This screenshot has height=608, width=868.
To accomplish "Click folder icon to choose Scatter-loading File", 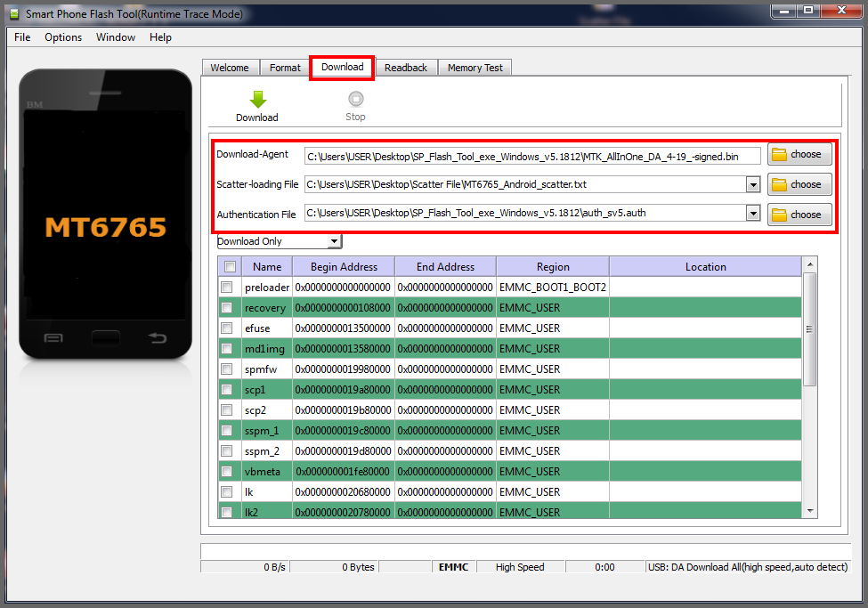I will [x=780, y=185].
